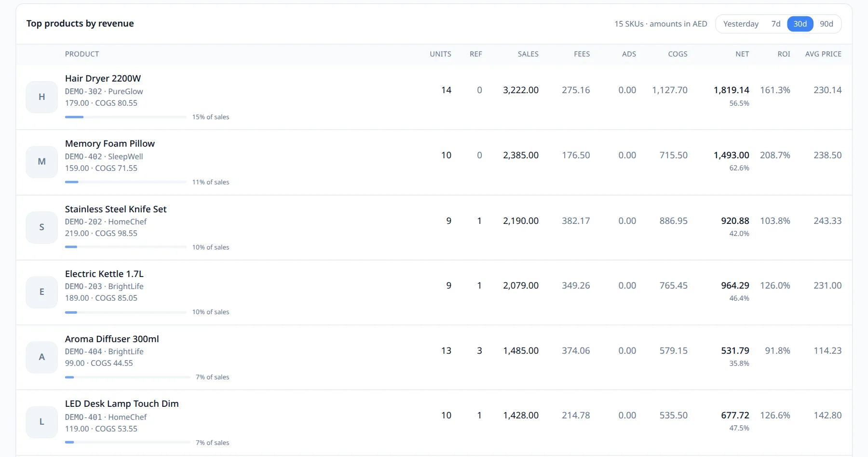Screen dimensions: 868x457
Task: Click the ADS column header
Action: coord(629,54)
